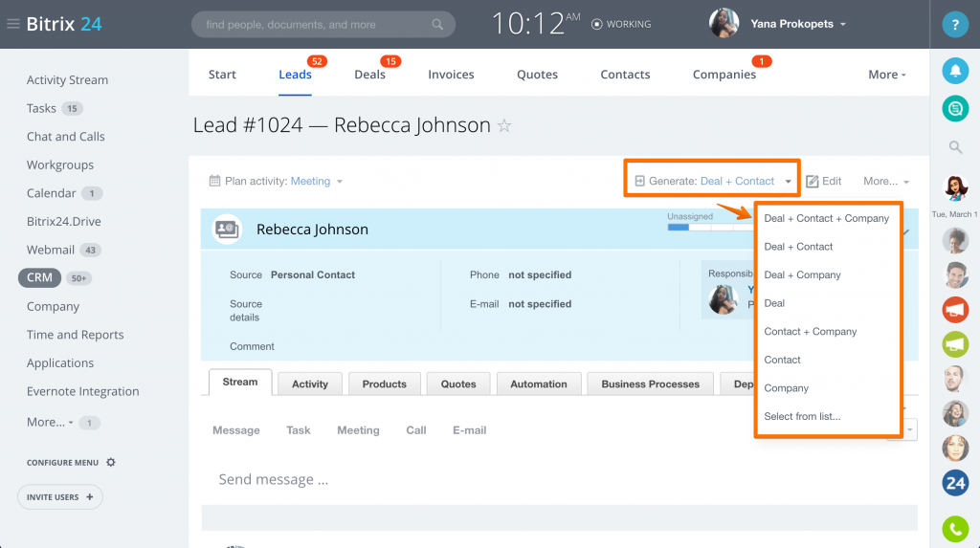Open Tasks in left sidebar
The width and height of the screenshot is (980, 548).
click(41, 108)
